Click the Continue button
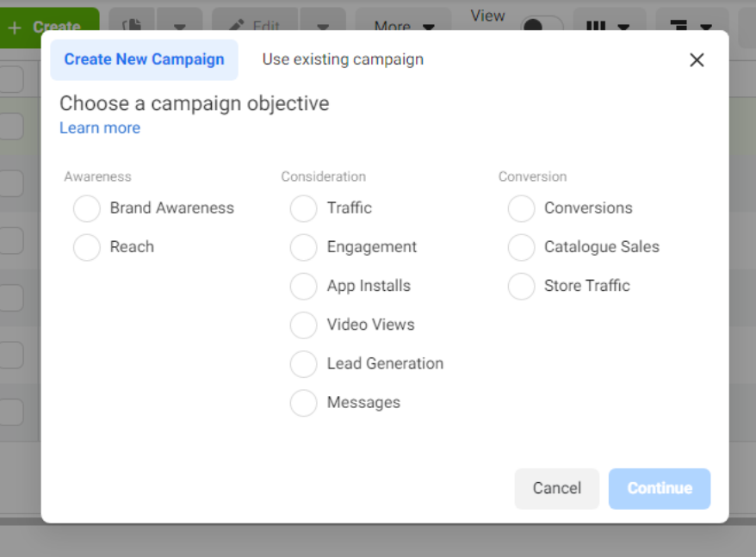This screenshot has width=756, height=557. click(x=659, y=488)
